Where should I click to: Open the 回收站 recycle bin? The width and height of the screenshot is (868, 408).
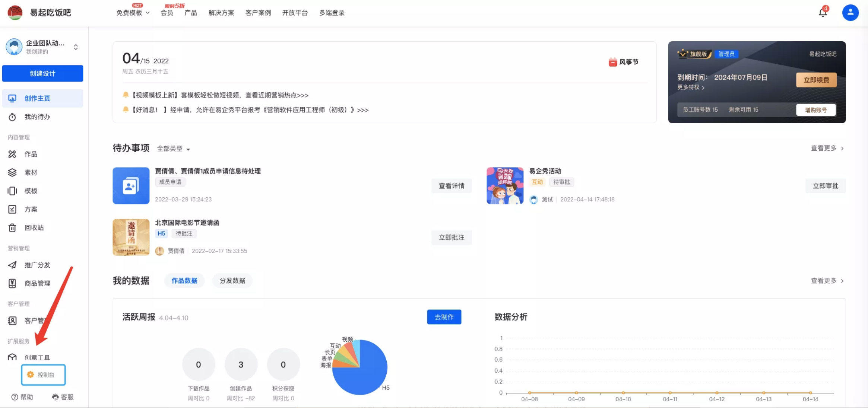point(42,227)
